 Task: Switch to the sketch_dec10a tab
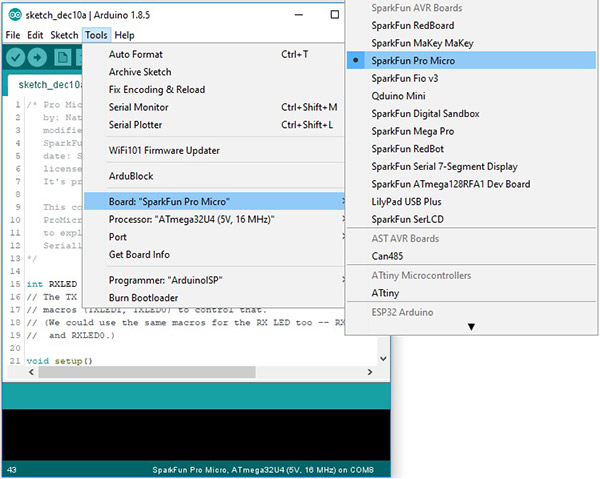pyautogui.click(x=48, y=85)
